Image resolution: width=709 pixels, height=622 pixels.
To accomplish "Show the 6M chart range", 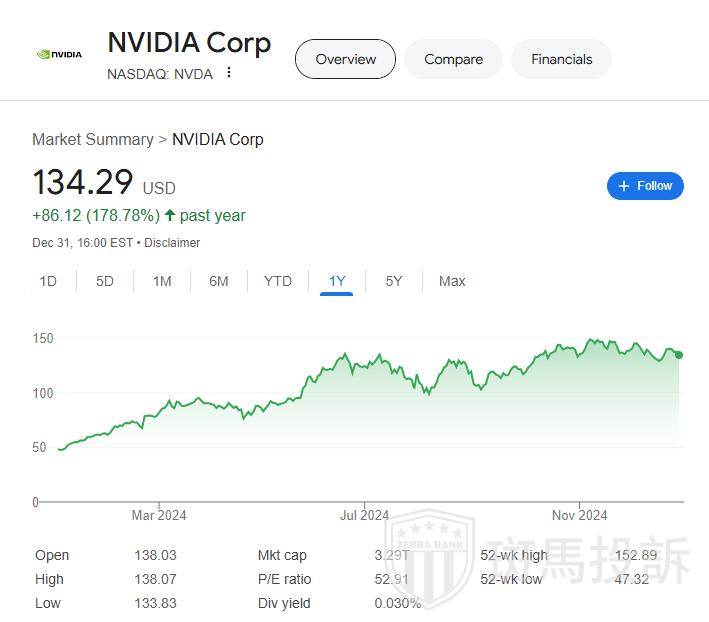I will click(219, 281).
